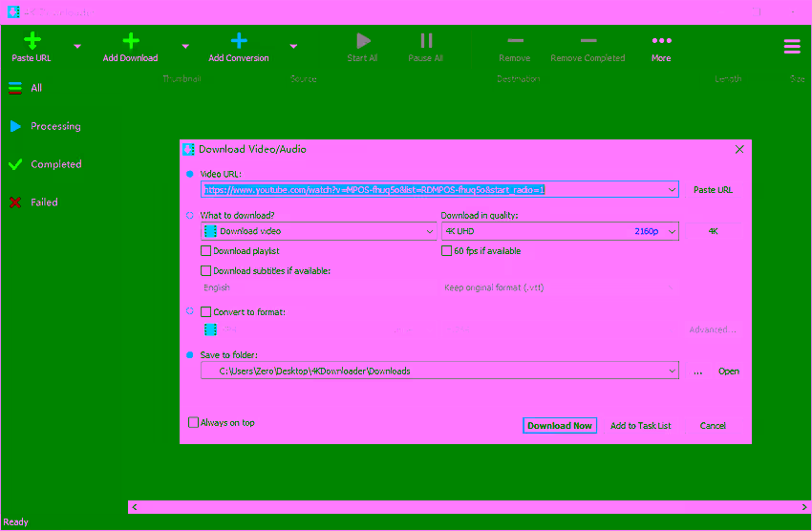812x531 pixels.
Task: Enable the Convert to format checkbox
Action: (205, 312)
